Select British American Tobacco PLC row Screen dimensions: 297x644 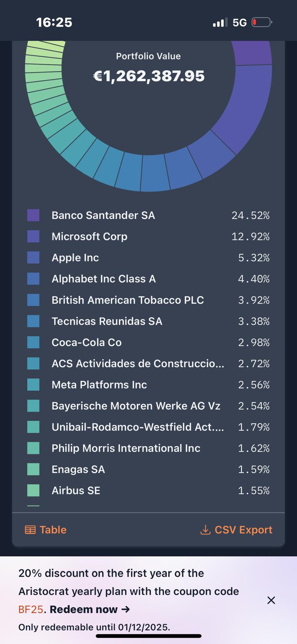[x=128, y=300]
